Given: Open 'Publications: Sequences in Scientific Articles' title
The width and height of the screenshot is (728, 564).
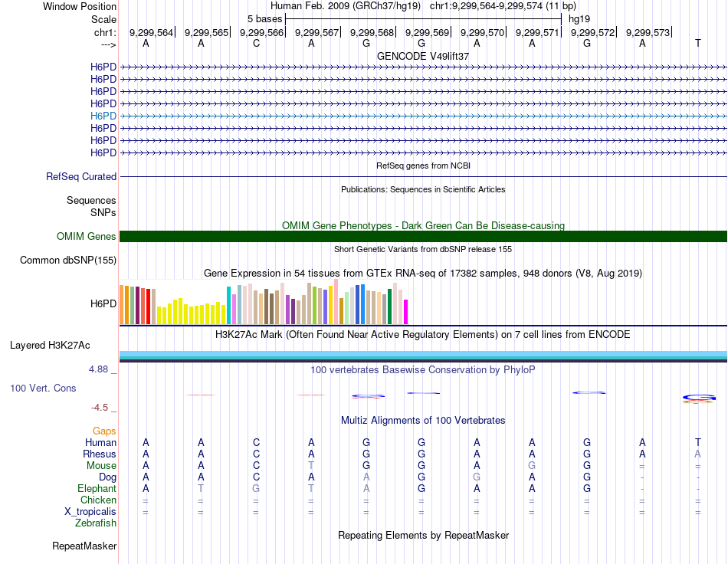Looking at the screenshot, I should point(423,189).
